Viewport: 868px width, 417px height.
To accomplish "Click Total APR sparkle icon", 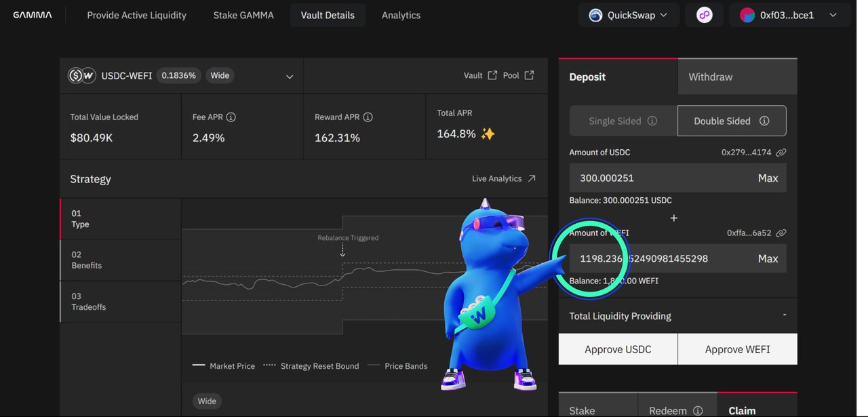I will pyautogui.click(x=488, y=134).
